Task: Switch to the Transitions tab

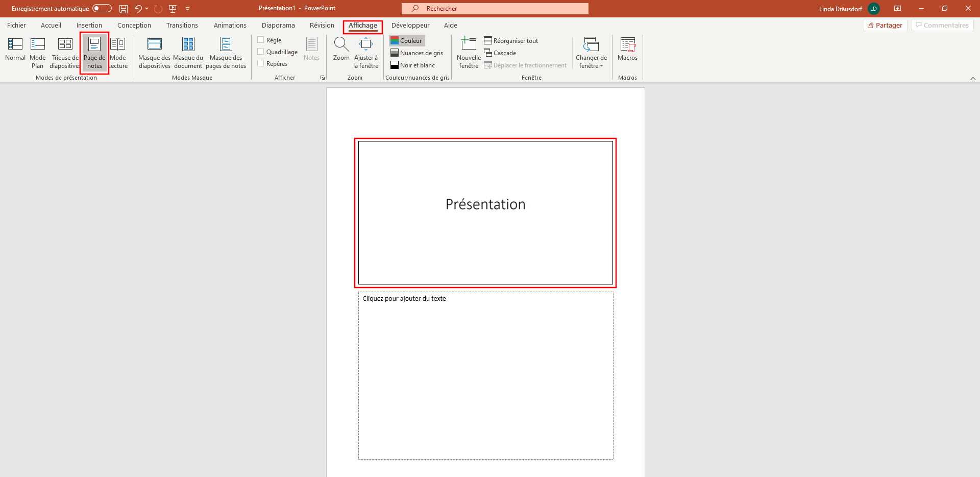Action: [x=182, y=25]
